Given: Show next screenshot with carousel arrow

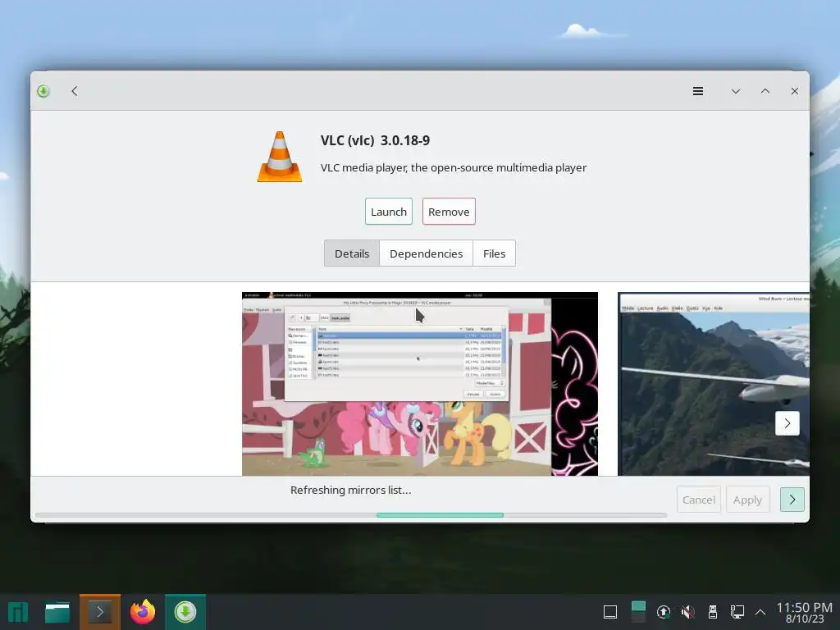Looking at the screenshot, I should (787, 423).
